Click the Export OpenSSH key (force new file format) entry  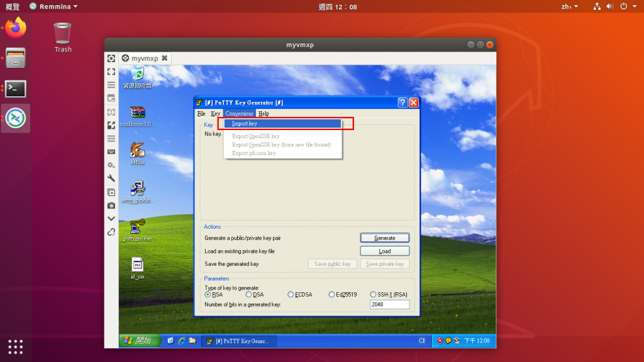coord(282,145)
